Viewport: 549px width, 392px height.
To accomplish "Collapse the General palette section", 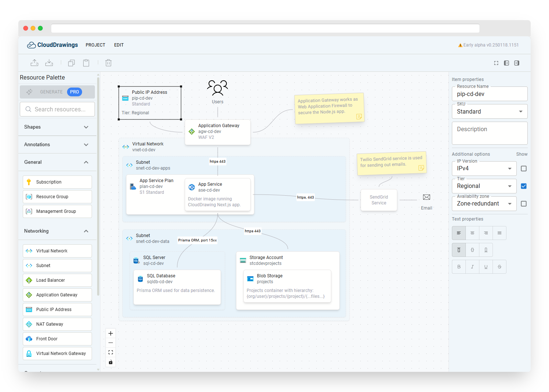I will pos(57,162).
